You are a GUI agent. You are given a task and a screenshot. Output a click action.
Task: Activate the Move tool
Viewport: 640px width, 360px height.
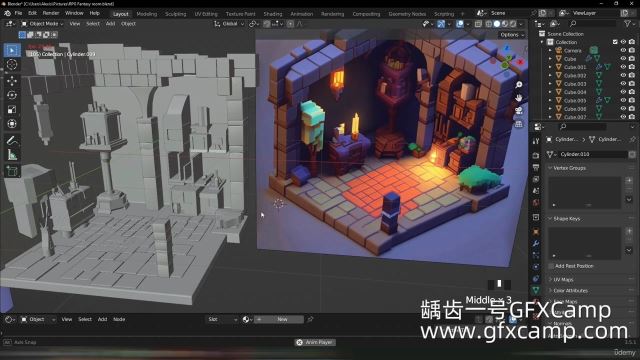12,80
